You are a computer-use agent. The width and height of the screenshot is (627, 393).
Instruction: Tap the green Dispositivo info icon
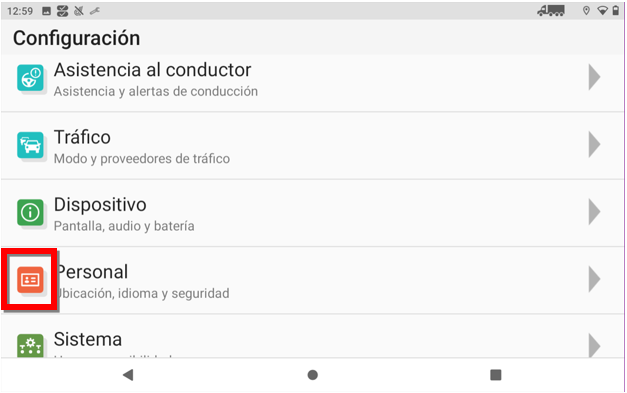point(30,213)
